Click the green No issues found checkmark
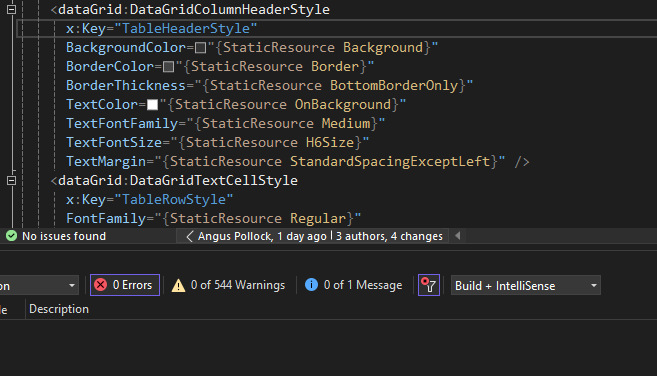657x376 pixels. pos(11,236)
